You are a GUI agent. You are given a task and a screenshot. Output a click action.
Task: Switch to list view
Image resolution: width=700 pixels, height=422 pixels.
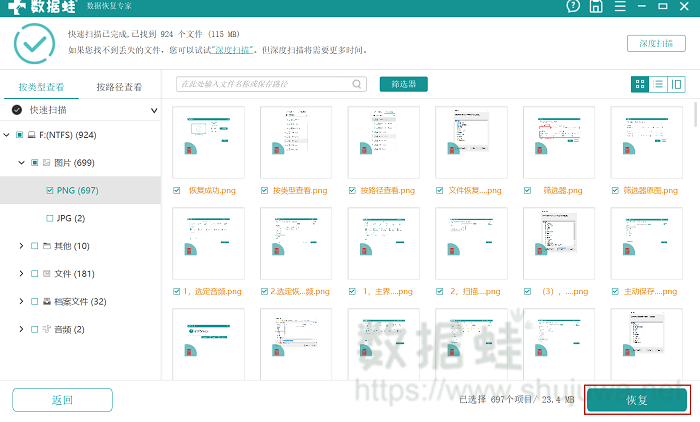click(658, 84)
